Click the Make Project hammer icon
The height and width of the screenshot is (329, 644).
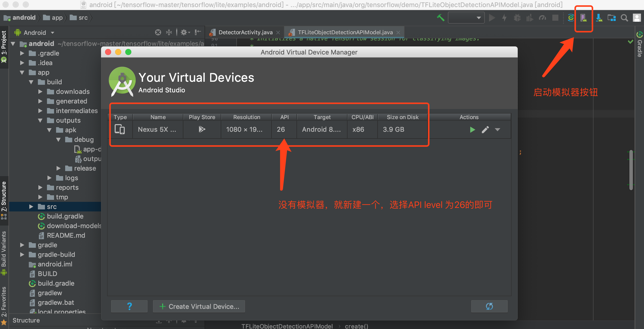coord(440,18)
